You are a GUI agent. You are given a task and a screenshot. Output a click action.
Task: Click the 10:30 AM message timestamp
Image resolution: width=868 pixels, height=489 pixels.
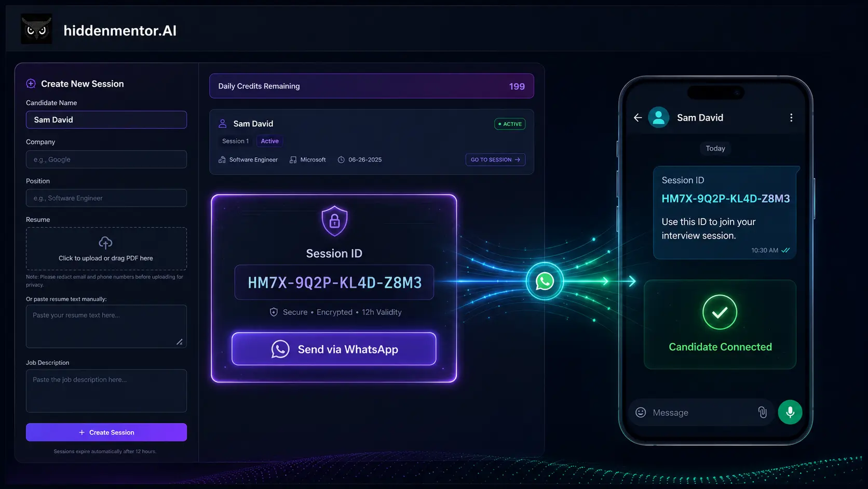click(765, 250)
